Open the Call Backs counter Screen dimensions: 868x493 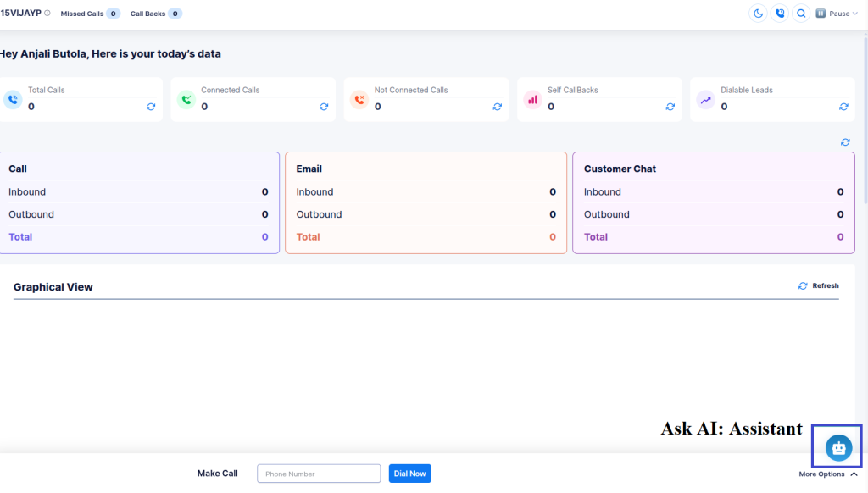tap(156, 14)
